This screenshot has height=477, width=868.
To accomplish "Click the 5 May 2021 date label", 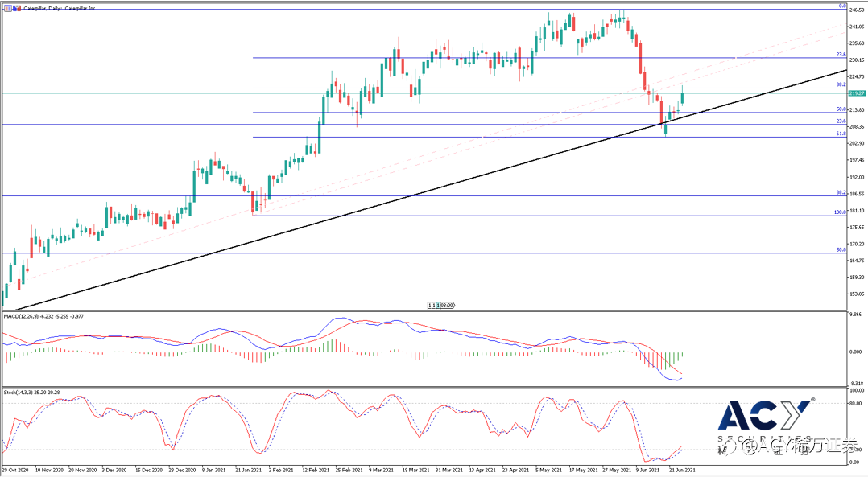I will click(548, 471).
